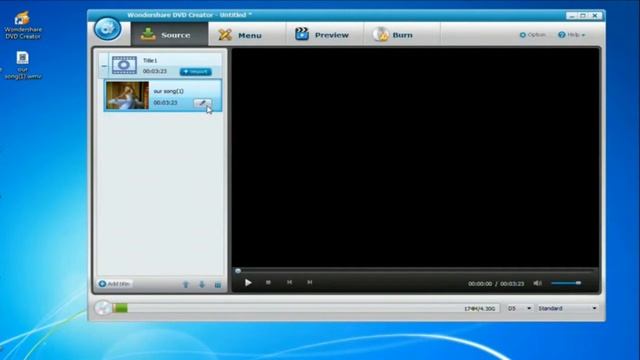Maximize the DVD Creator window
The height and width of the screenshot is (360, 640).
[x=583, y=16]
